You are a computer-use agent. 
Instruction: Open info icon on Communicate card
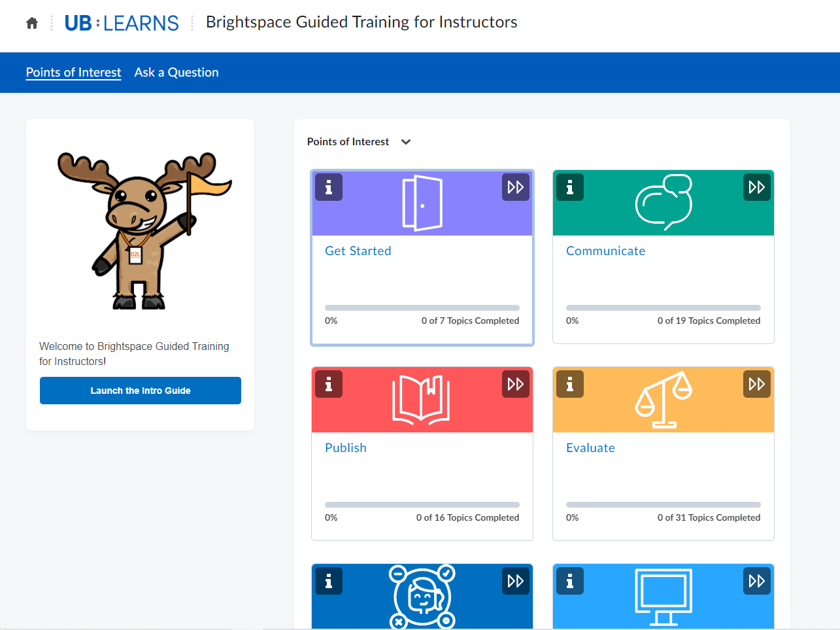[x=570, y=187]
